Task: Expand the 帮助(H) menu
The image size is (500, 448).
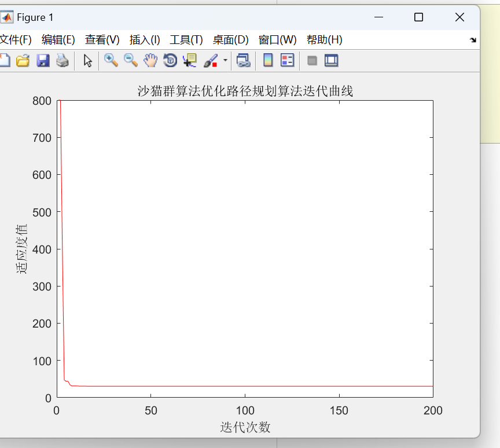Action: [324, 40]
